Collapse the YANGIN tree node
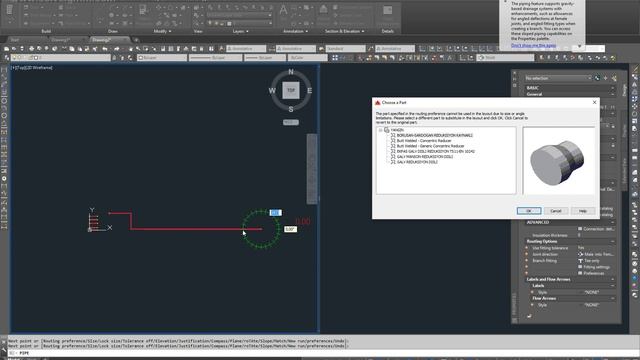The image size is (640, 360). pos(380,130)
